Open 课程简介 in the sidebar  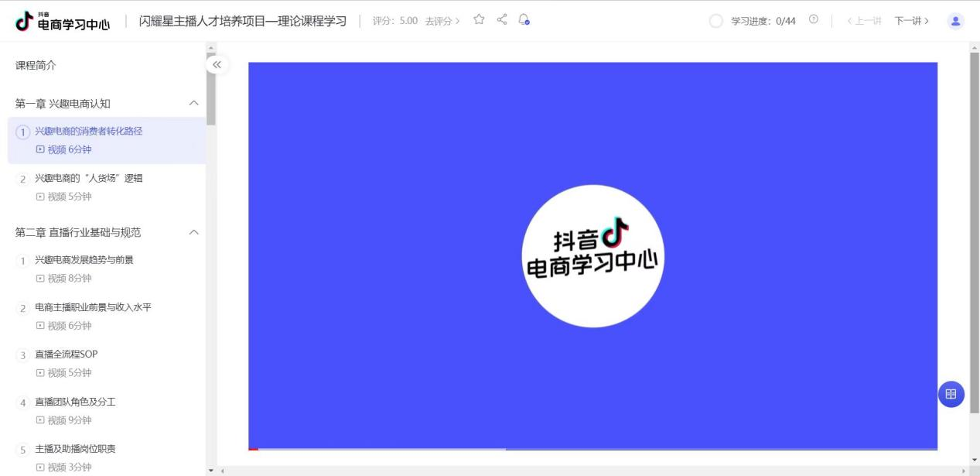tap(36, 66)
